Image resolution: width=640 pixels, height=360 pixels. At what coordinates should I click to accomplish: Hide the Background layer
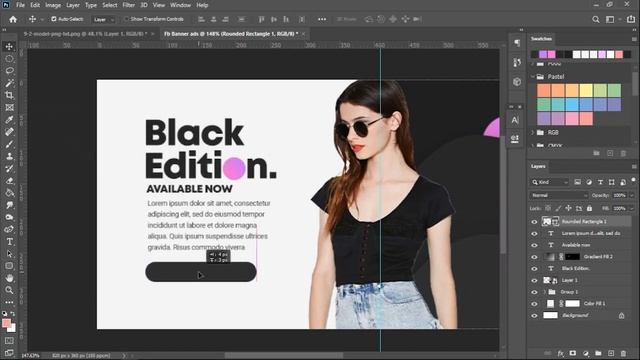pos(534,316)
